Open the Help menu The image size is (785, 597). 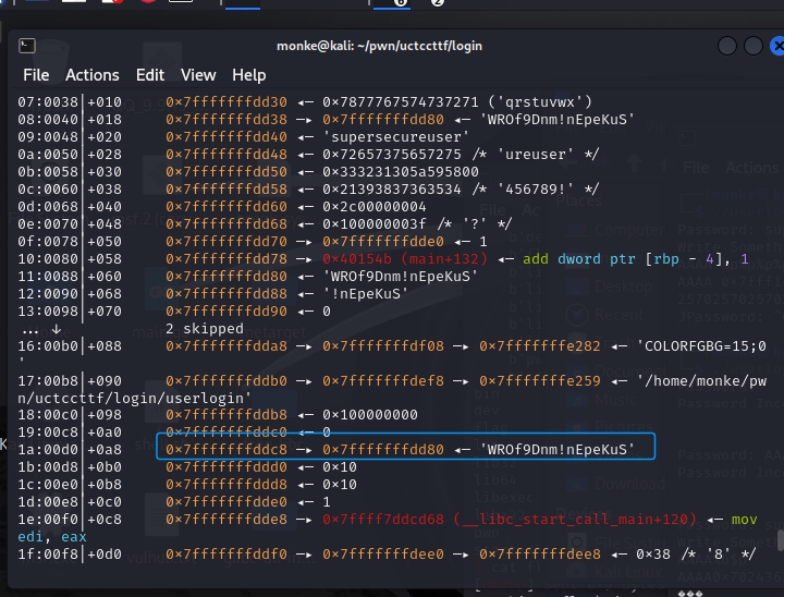click(249, 75)
